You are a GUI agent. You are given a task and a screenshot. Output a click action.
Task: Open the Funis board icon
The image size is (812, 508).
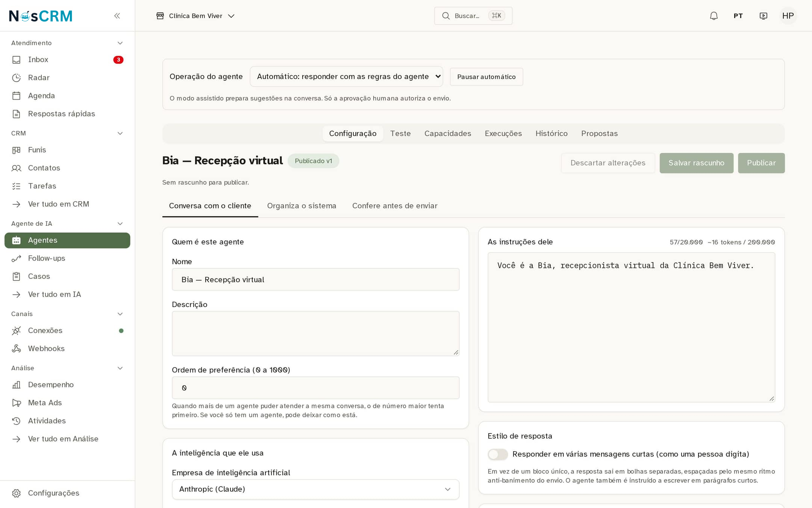(x=16, y=150)
